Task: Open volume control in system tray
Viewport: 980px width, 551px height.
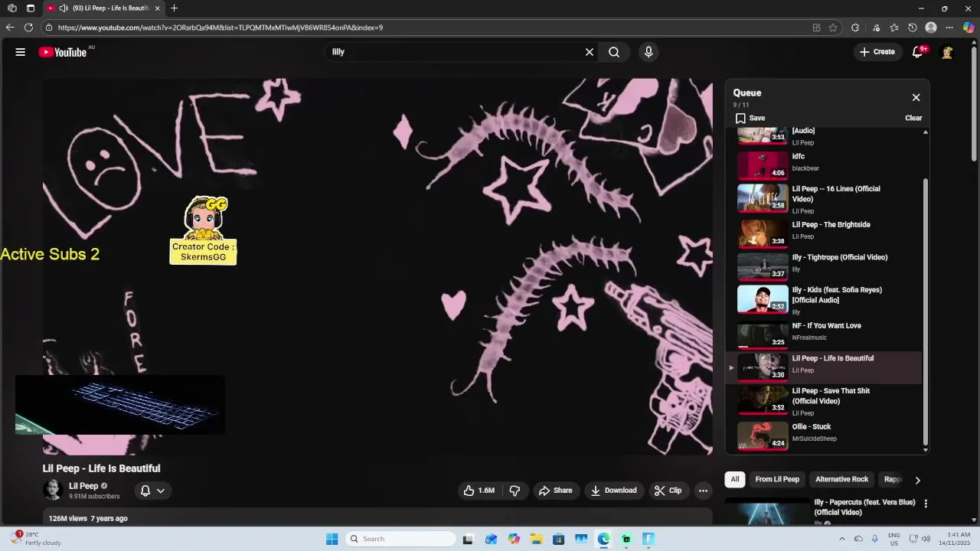Action: tap(927, 539)
